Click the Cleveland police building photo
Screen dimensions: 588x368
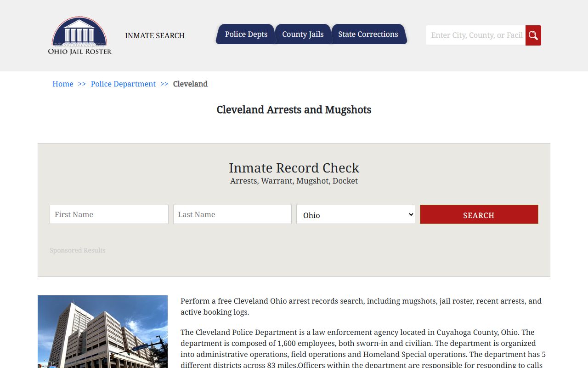coord(102,332)
